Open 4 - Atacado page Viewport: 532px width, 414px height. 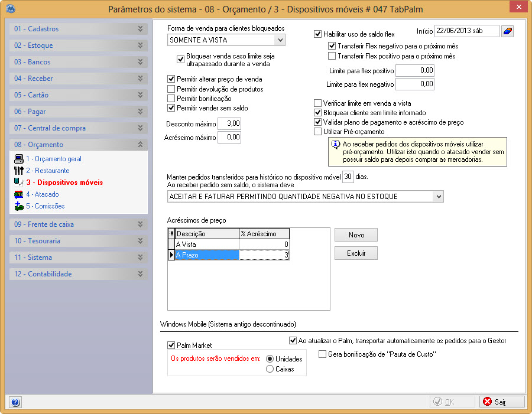click(43, 194)
